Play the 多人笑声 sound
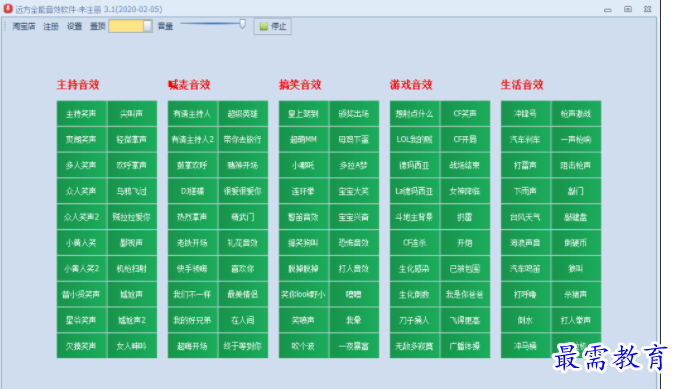This screenshot has width=676, height=389. [x=81, y=165]
